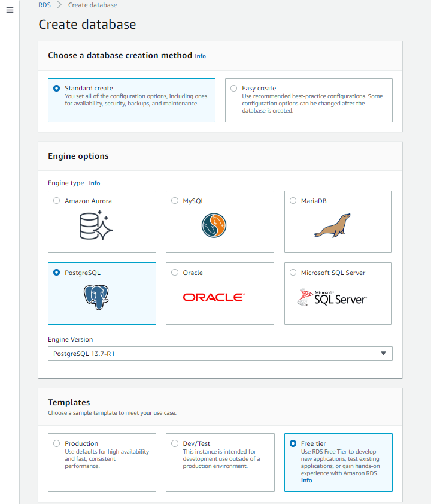The image size is (431, 504).
Task: Select the Production template radio button
Action: click(56, 443)
